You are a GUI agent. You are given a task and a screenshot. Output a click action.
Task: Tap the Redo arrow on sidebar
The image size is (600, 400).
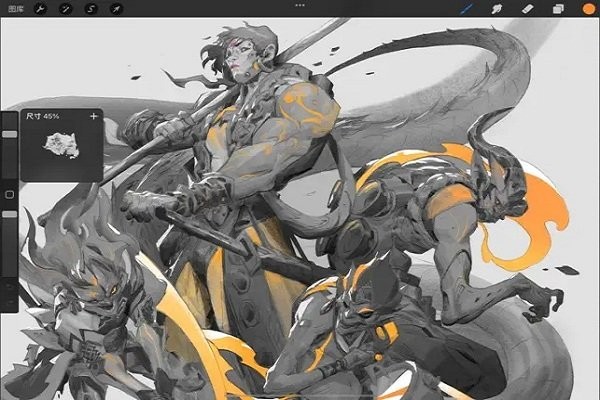click(x=9, y=302)
